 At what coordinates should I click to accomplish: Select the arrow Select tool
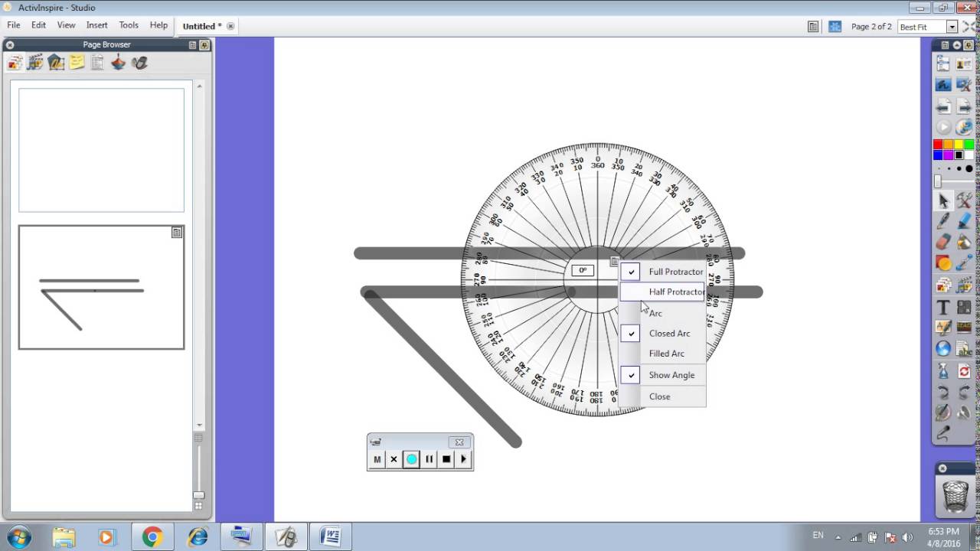pyautogui.click(x=943, y=201)
